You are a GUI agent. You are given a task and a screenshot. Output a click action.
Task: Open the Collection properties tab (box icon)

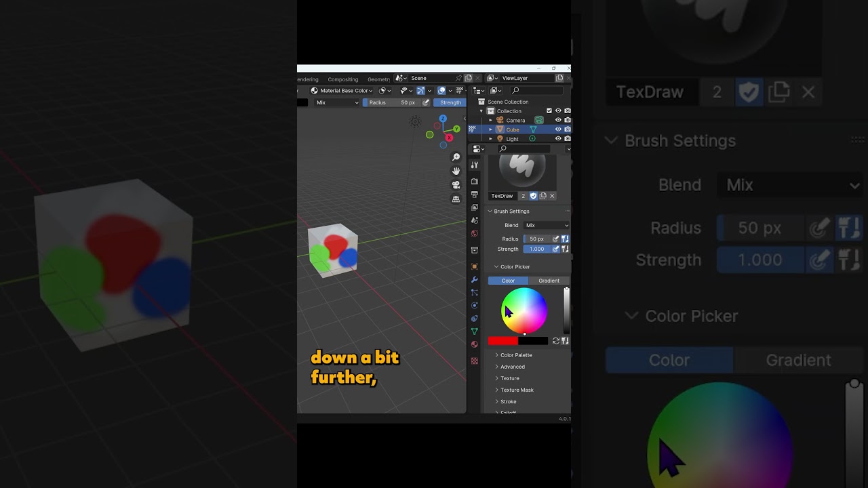tap(475, 250)
